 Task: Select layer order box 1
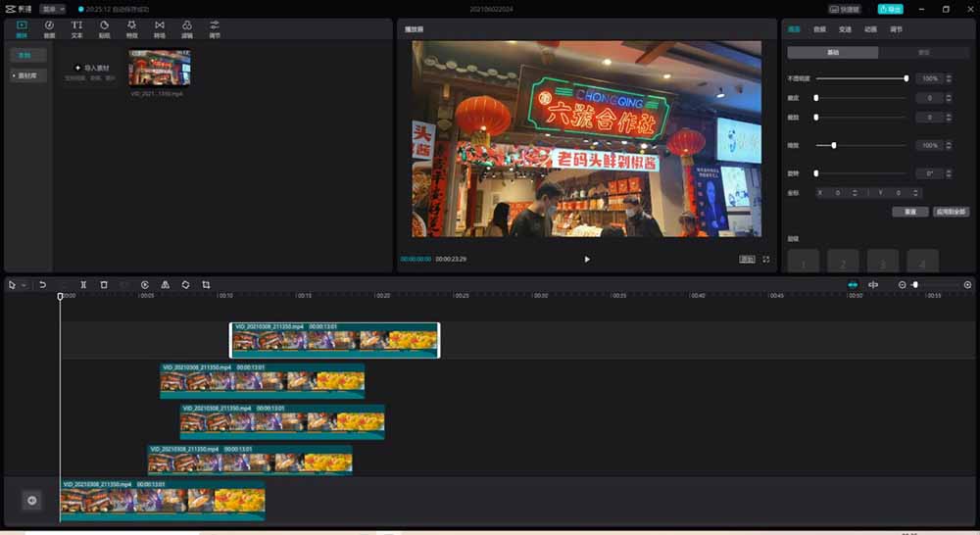point(804,262)
